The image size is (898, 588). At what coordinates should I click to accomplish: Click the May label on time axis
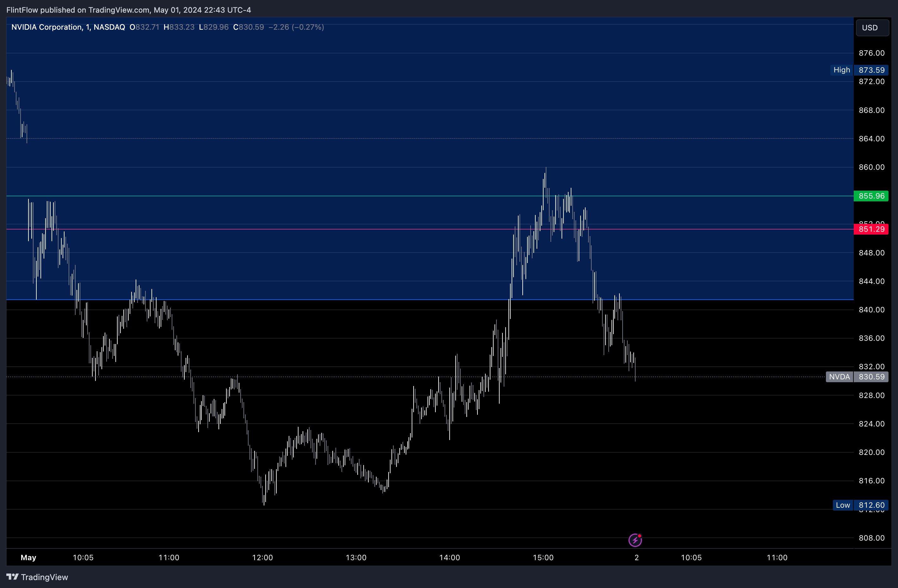pyautogui.click(x=28, y=557)
